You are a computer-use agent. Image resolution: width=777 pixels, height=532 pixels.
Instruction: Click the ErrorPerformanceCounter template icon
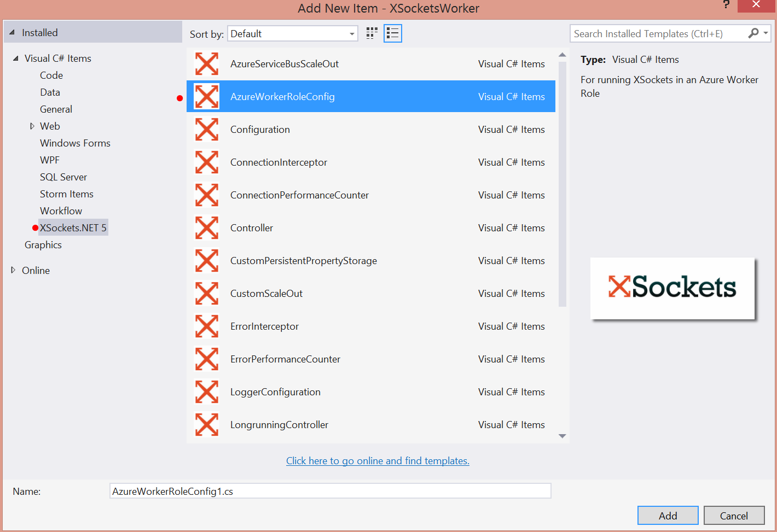pos(207,359)
